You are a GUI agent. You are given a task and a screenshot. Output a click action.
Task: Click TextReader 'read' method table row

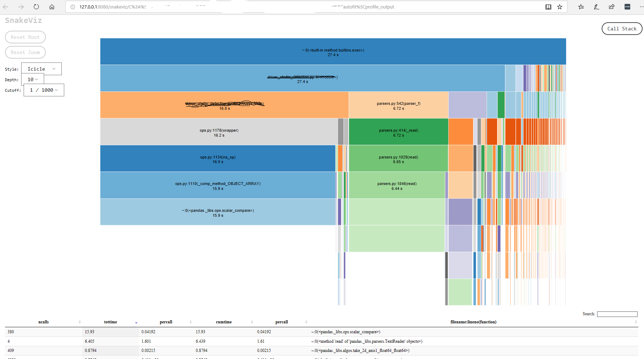click(321, 341)
